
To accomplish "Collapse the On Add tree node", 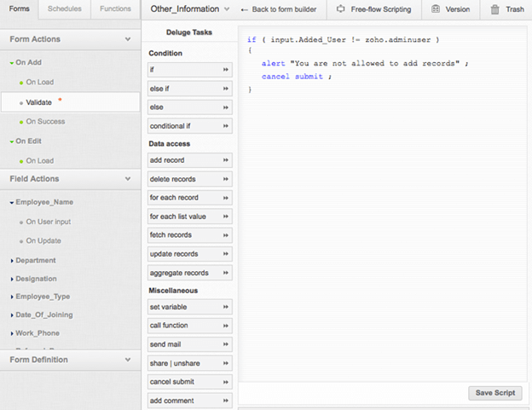I will coord(12,63).
